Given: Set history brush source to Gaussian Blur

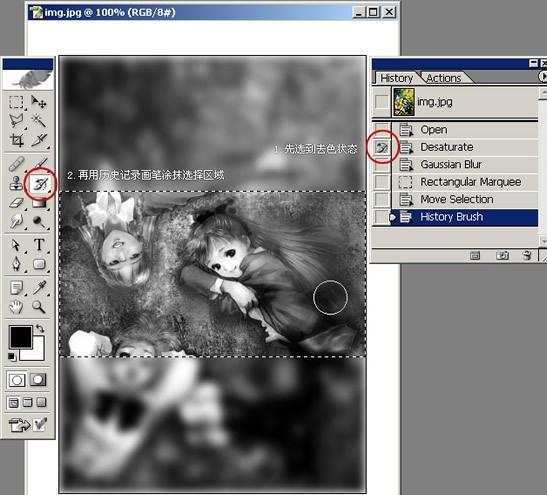Looking at the screenshot, I should pyautogui.click(x=381, y=164).
